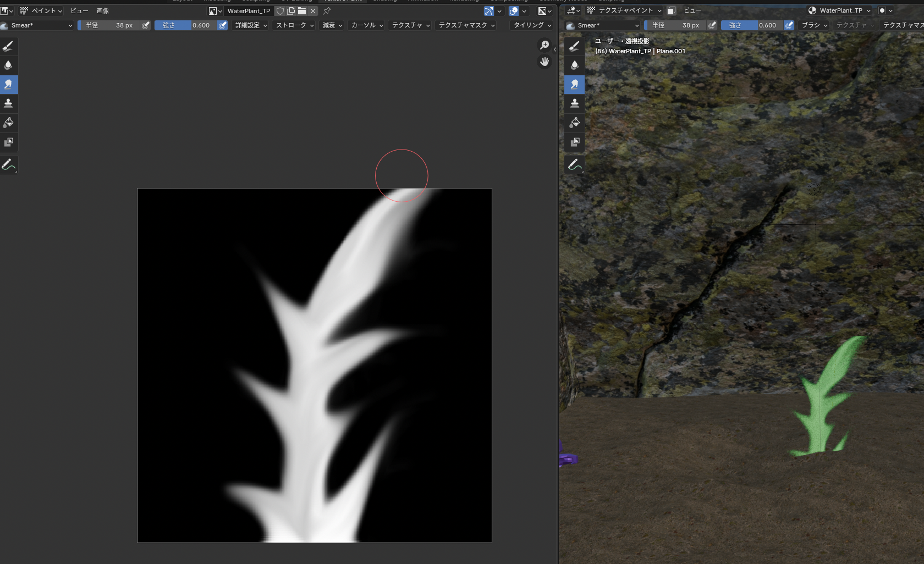
Task: Click the 半径 radius slider in image editor
Action: [109, 25]
